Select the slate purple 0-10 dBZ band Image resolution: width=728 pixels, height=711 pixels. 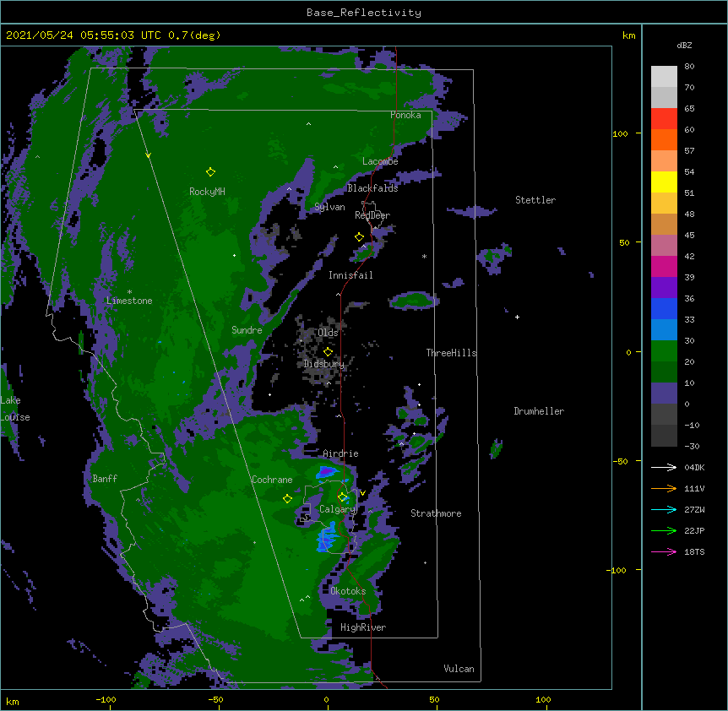pos(664,393)
